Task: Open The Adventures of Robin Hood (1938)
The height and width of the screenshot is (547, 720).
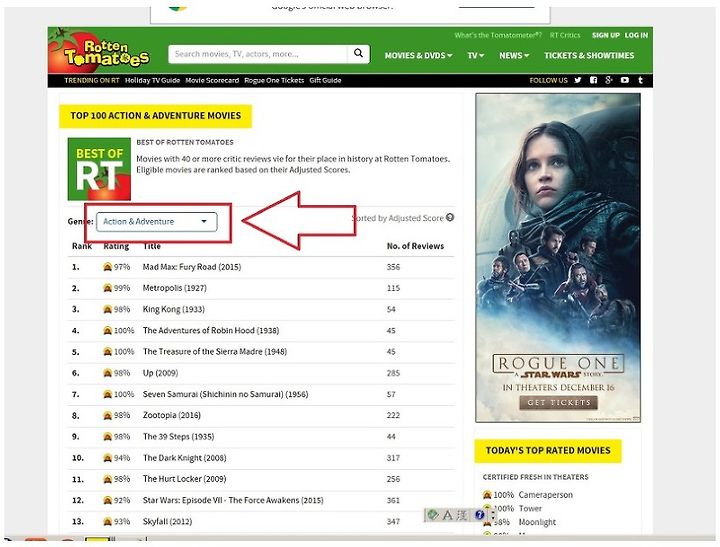Action: (x=211, y=330)
